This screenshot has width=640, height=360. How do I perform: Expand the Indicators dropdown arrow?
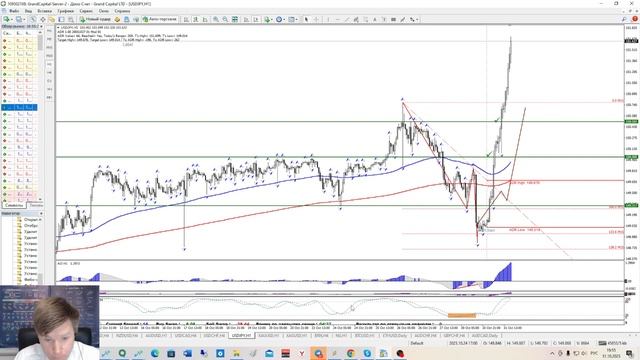click(272, 19)
